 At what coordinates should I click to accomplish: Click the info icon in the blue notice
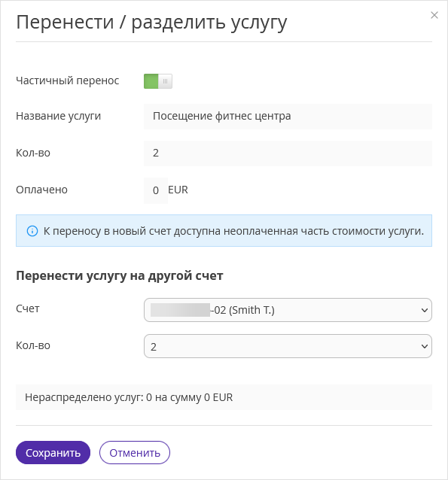[x=32, y=231]
